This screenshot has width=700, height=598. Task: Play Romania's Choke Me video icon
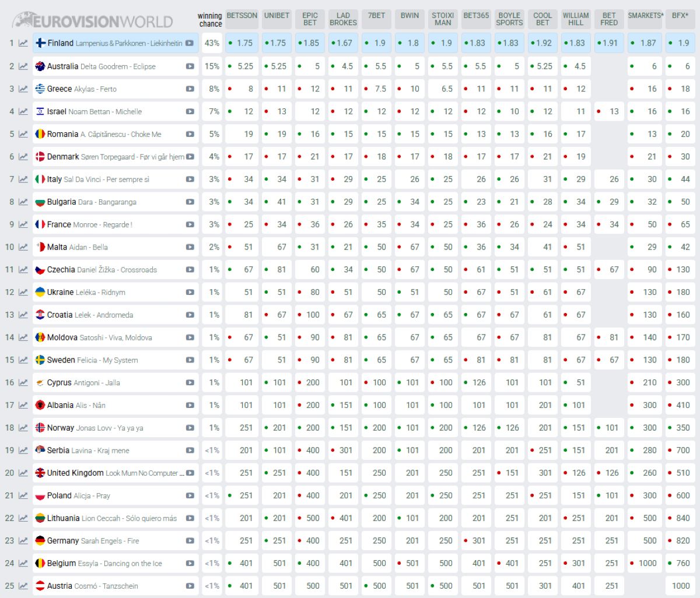(x=190, y=134)
